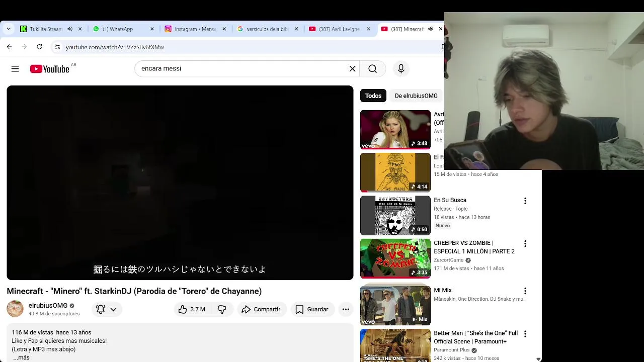Mute the Tukiiita Stream tab audio
The width and height of the screenshot is (644, 362).
tap(70, 29)
